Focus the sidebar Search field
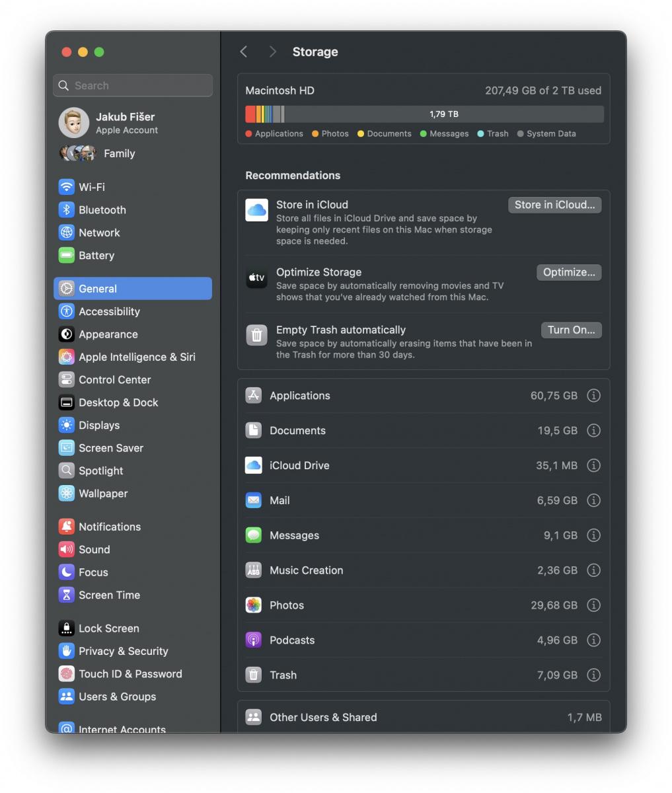 (133, 85)
